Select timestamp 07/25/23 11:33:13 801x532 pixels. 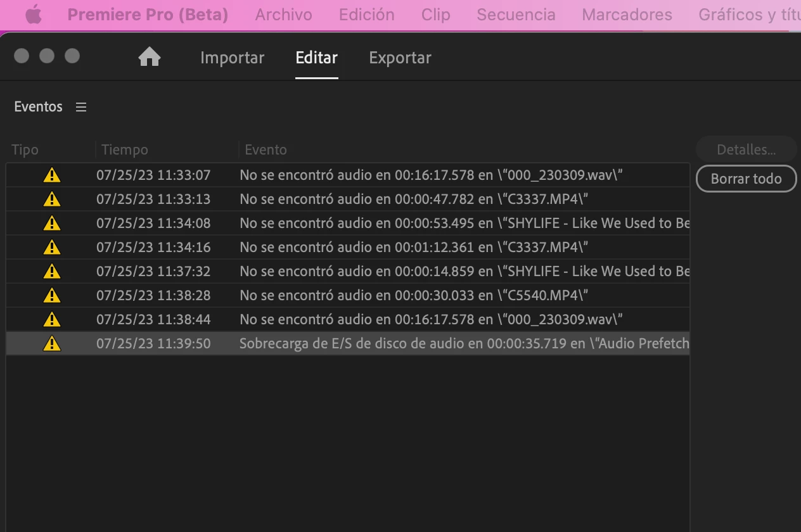[153, 199]
